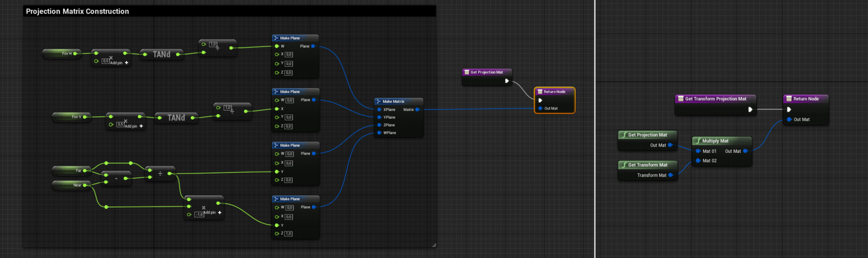Click exec output pin of Get Transform Projection Mat
This screenshot has height=258, width=868.
[750, 109]
